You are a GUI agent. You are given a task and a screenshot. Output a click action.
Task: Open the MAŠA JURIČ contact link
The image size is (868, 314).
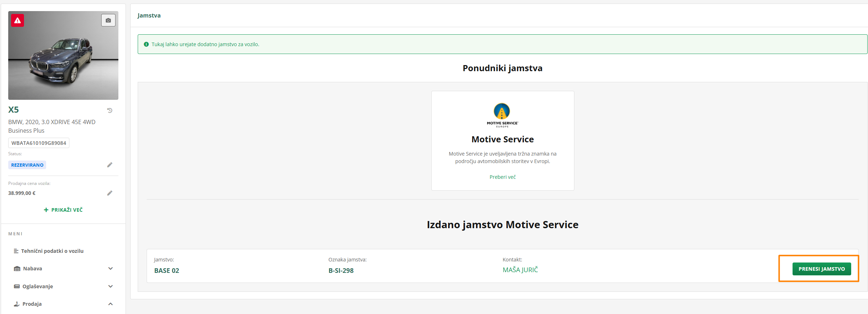(x=520, y=270)
